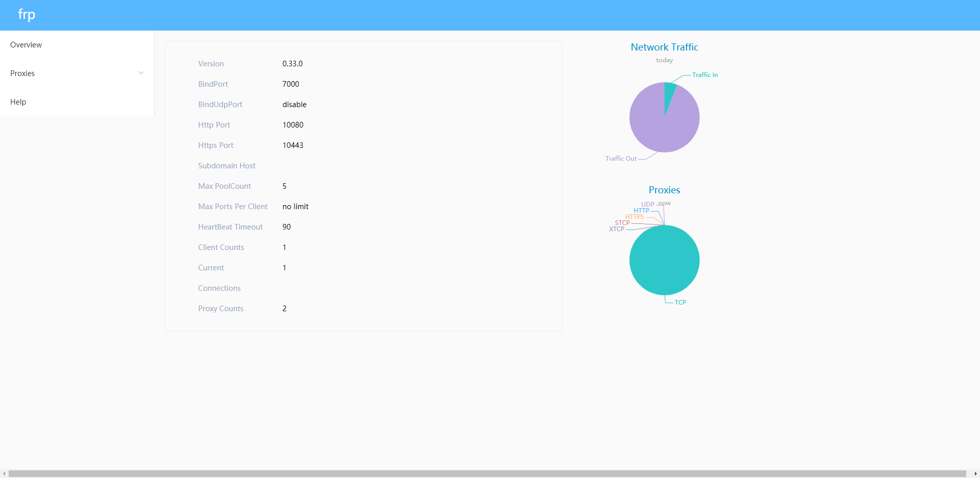Select Proxy Counts value 2
Viewport: 980px width, 478px height.
(x=284, y=309)
